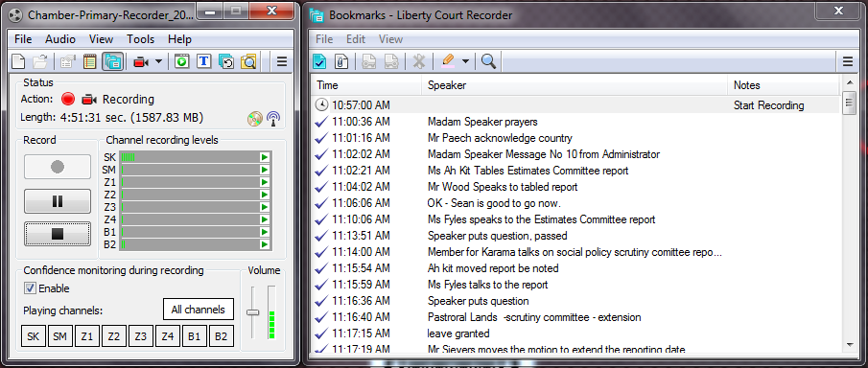Click the greyed-out delete bookmark X icon
The height and width of the screenshot is (368, 868).
[x=419, y=61]
